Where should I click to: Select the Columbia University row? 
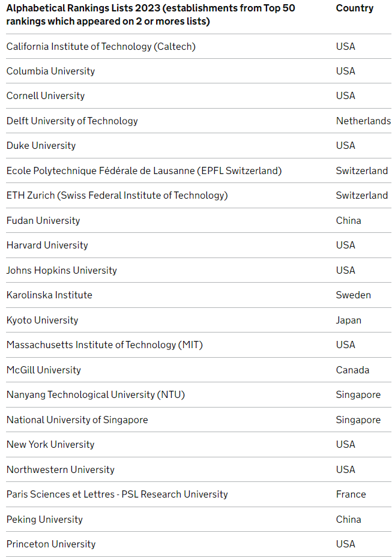(199, 71)
